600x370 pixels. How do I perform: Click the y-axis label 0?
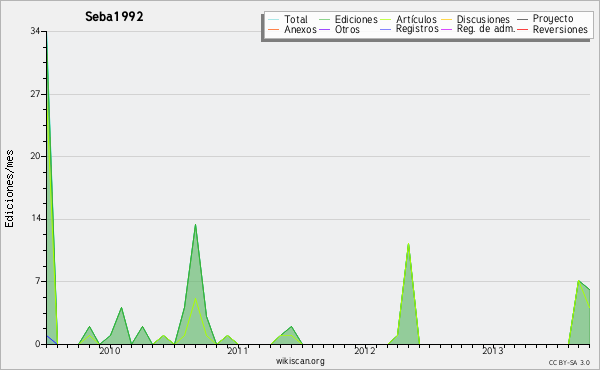pyautogui.click(x=38, y=344)
